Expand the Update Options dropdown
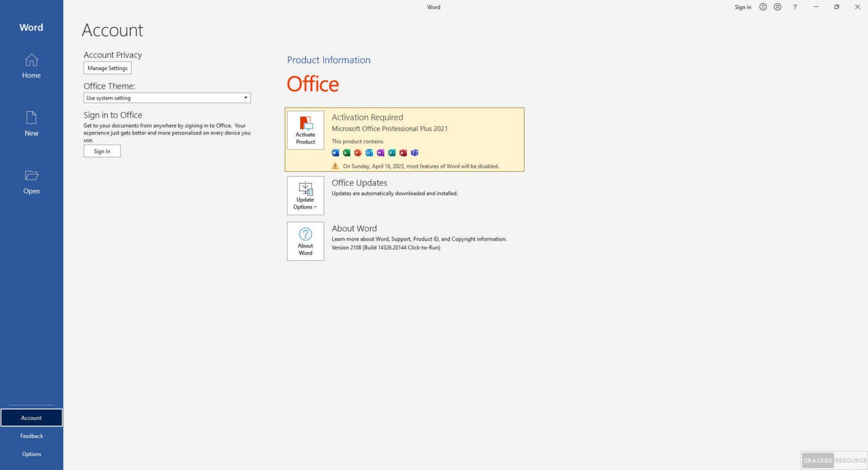 (305, 195)
